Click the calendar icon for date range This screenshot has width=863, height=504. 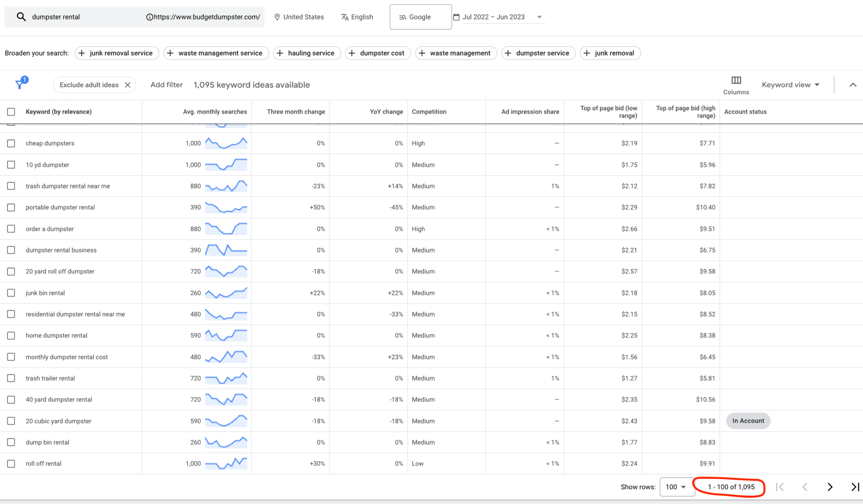(456, 17)
